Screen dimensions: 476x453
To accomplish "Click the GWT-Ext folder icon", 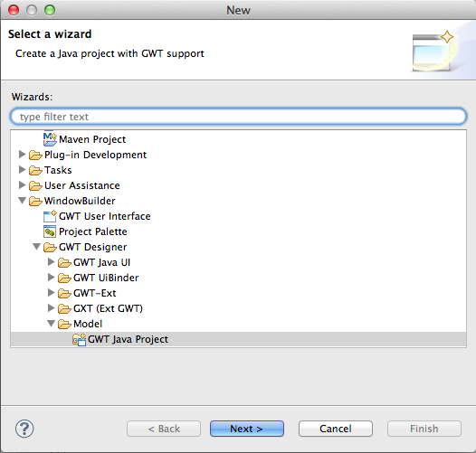I will [64, 293].
